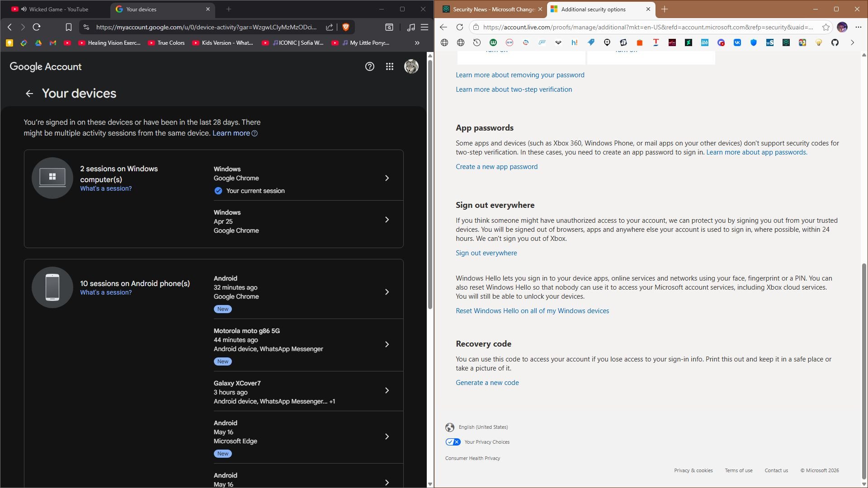The image size is (868, 488).
Task: Click the VK favorite in Edge
Action: [737, 42]
